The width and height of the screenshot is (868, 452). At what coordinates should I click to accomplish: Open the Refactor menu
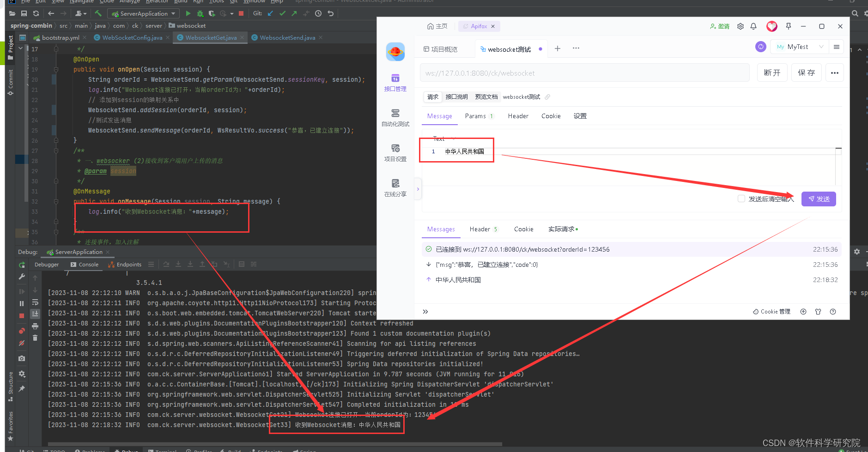click(157, 2)
